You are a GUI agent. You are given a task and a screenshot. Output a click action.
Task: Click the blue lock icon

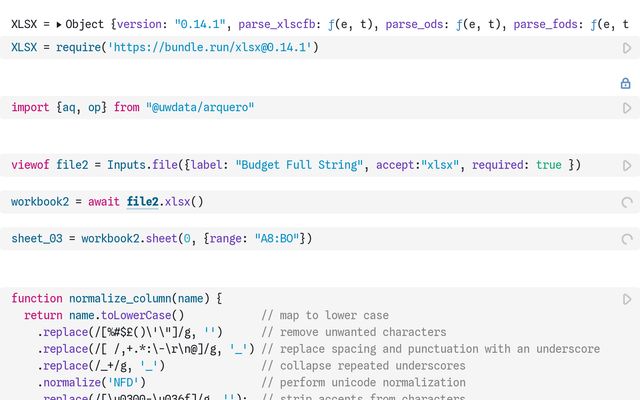[x=626, y=84]
